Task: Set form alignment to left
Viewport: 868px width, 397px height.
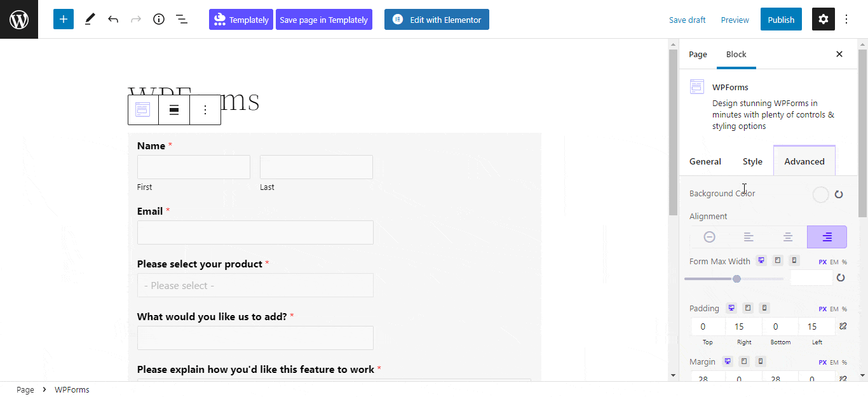Action: click(749, 237)
